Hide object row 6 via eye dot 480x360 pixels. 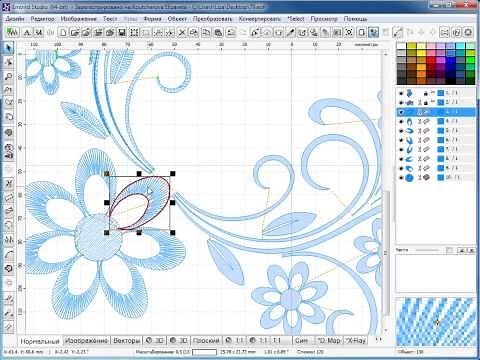[401, 140]
